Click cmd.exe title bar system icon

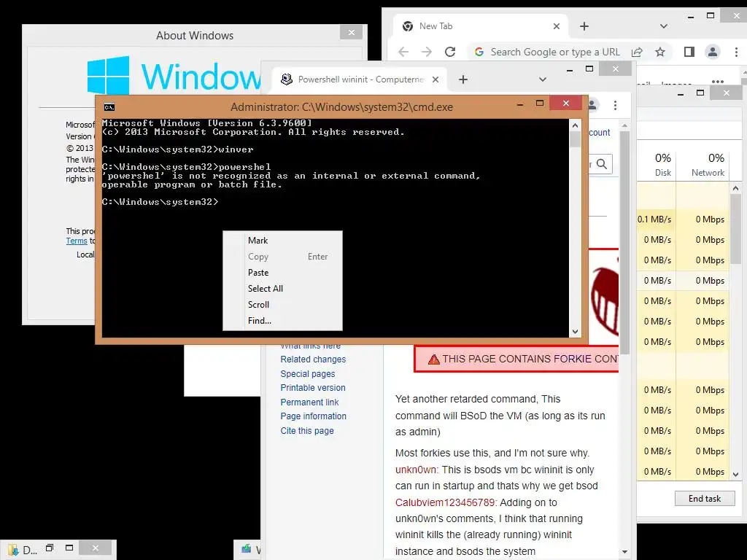(109, 106)
